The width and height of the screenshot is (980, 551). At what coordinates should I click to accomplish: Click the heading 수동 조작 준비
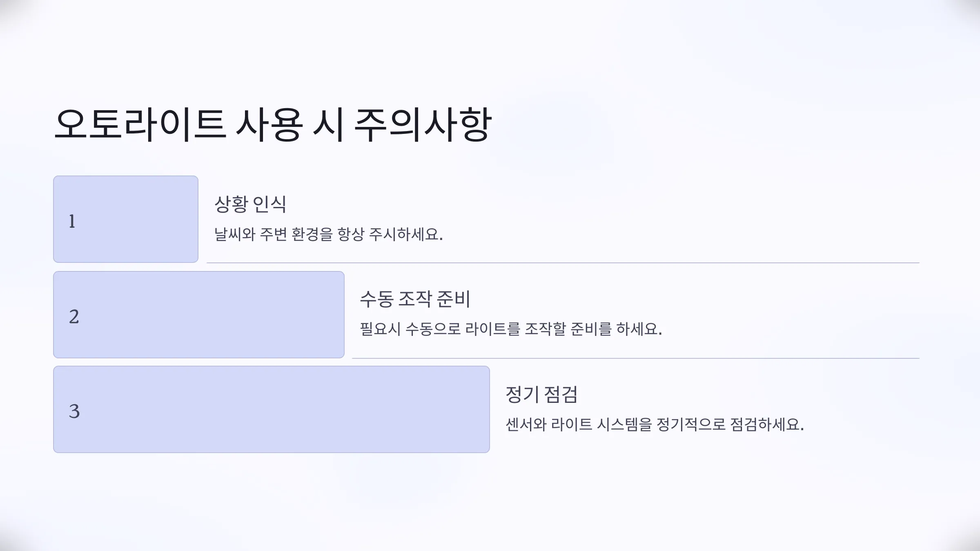(x=415, y=299)
